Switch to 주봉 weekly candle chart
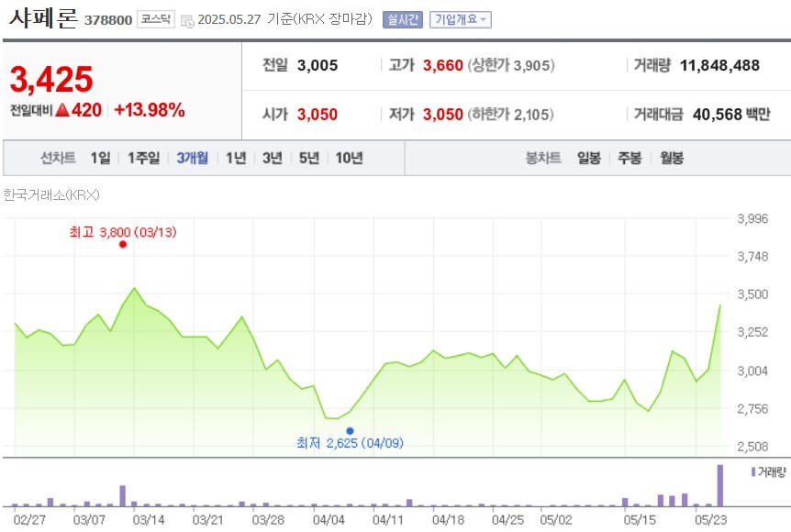The width and height of the screenshot is (791, 532). (630, 158)
